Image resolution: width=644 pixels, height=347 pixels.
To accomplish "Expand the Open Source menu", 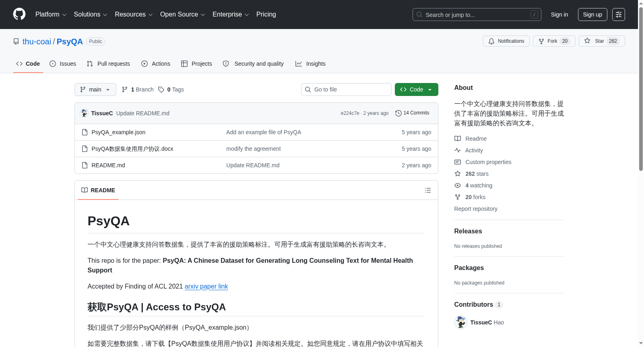I will 182,15.
